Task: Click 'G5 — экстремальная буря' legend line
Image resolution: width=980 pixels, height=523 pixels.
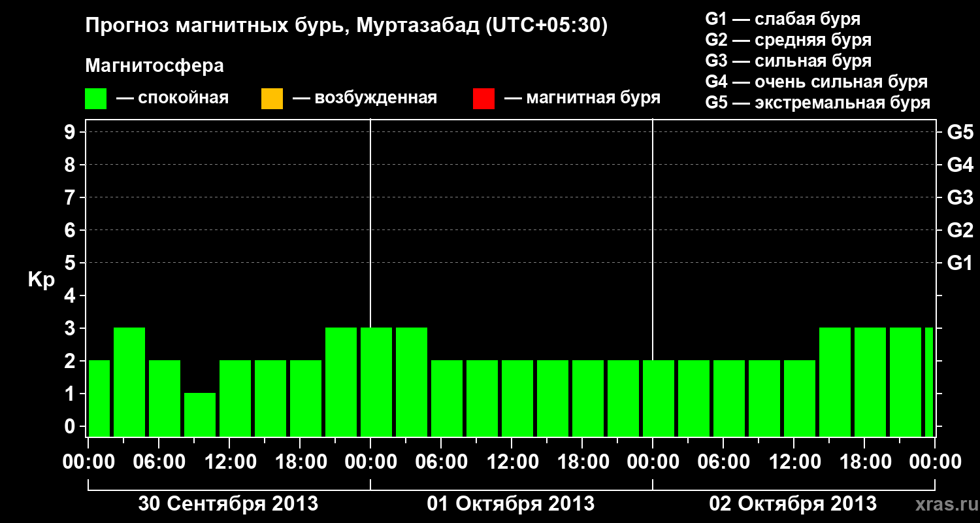Action: (818, 103)
